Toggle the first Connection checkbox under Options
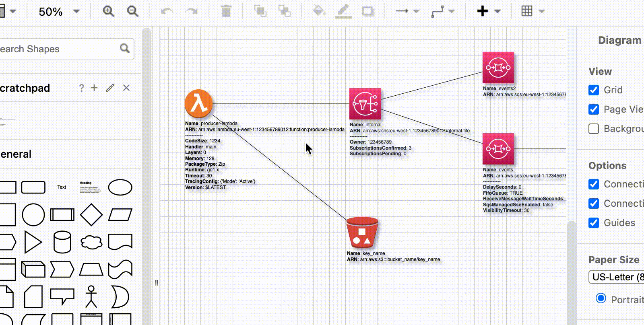Image resolution: width=644 pixels, height=325 pixels. pyautogui.click(x=594, y=184)
